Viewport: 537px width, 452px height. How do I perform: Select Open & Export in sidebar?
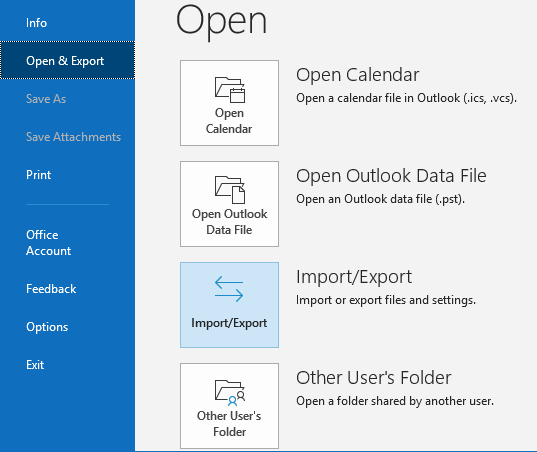click(67, 61)
